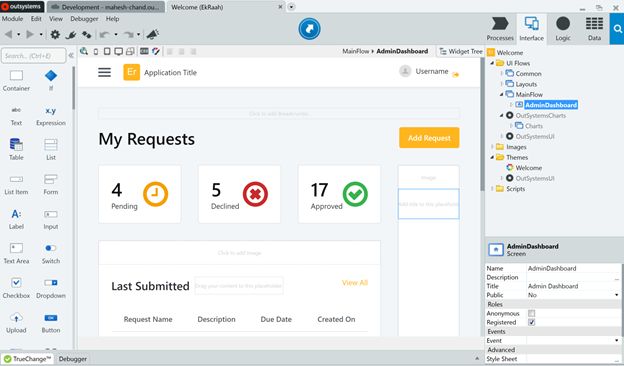Select the Table widget
The height and width of the screenshot is (366, 624).
click(x=16, y=150)
